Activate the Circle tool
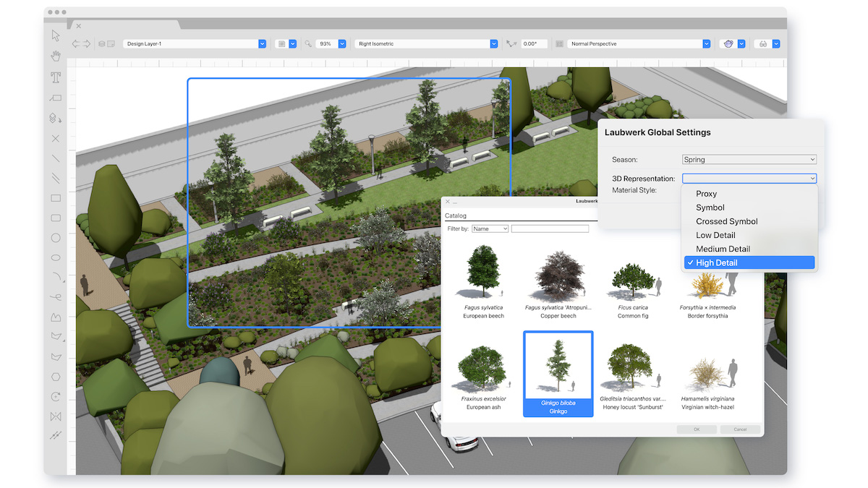868x488 pixels. point(54,238)
